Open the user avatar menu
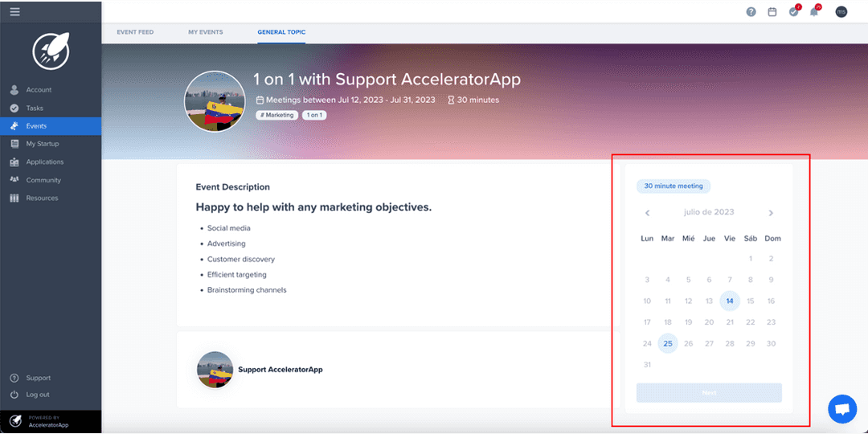The height and width of the screenshot is (434, 868). click(841, 11)
